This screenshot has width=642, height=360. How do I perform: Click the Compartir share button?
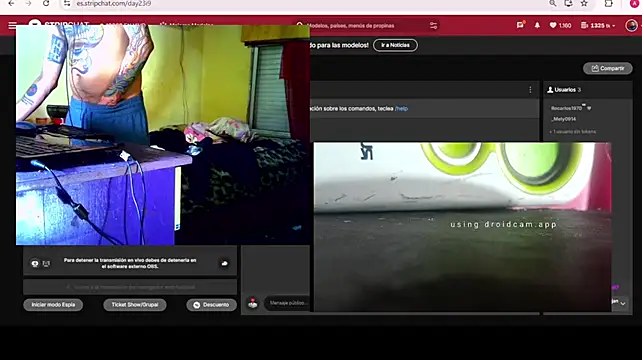click(608, 68)
